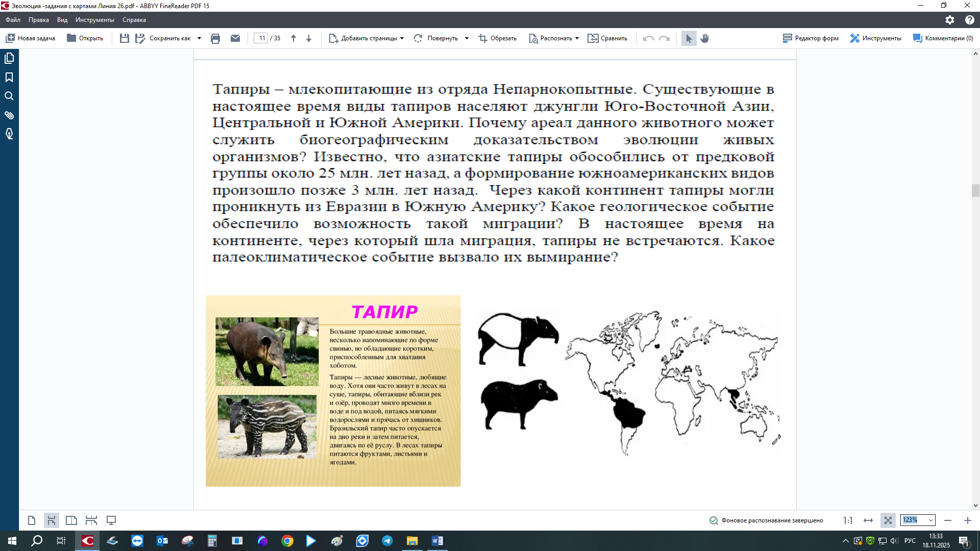Open the Pages panel in sidebar
Image resolution: width=980 pixels, height=551 pixels.
[9, 58]
